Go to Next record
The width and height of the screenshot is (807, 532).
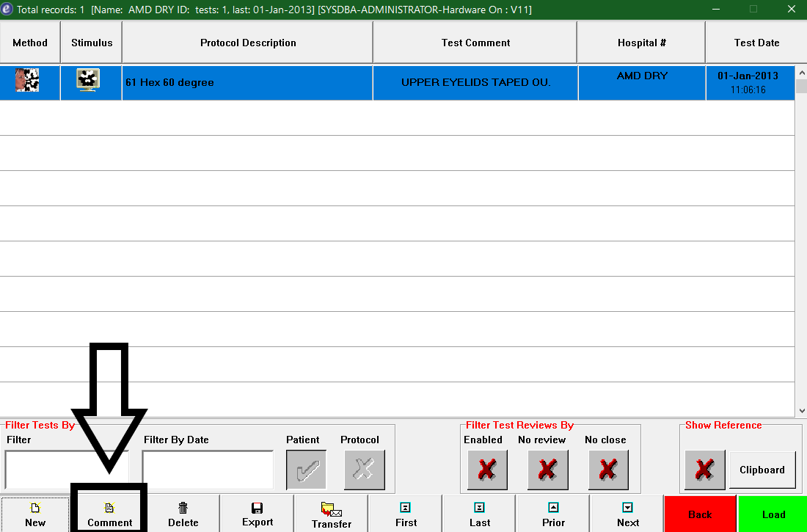click(x=628, y=514)
